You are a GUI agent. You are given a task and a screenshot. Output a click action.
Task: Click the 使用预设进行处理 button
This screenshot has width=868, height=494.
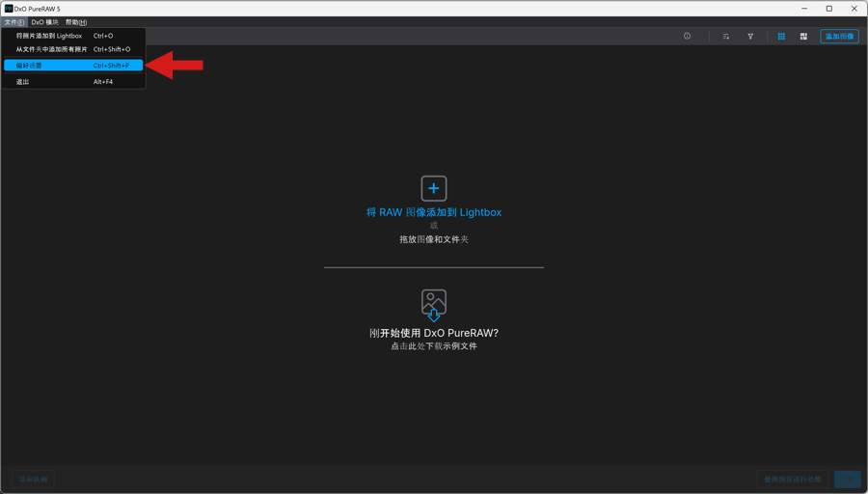[x=793, y=480]
